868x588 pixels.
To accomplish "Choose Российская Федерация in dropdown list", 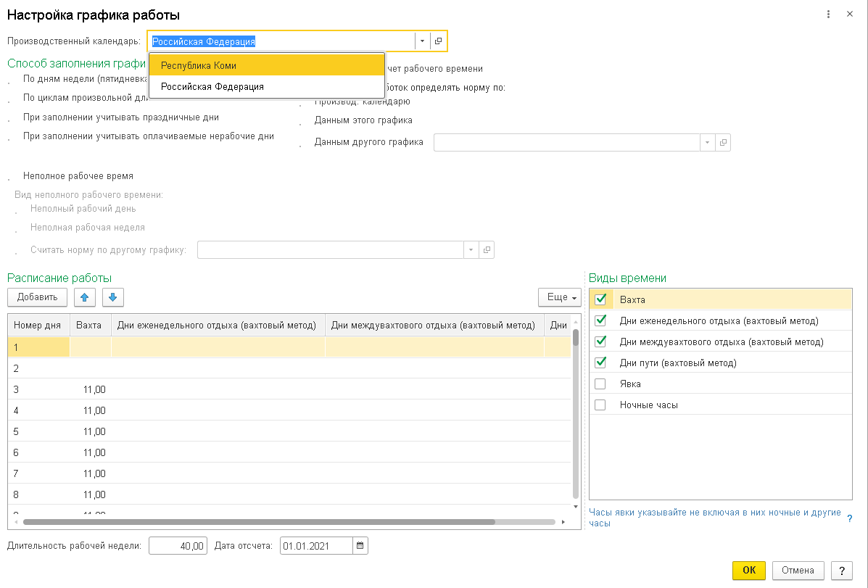I will 266,86.
